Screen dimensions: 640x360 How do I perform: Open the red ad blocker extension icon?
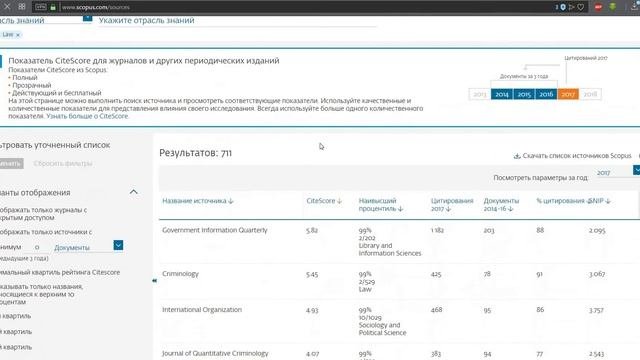[598, 7]
